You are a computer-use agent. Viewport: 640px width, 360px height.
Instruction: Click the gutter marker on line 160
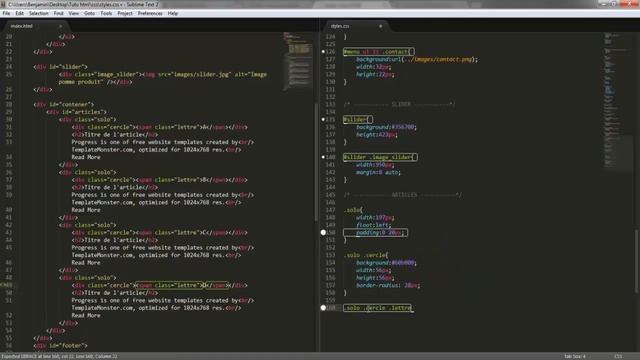323,308
